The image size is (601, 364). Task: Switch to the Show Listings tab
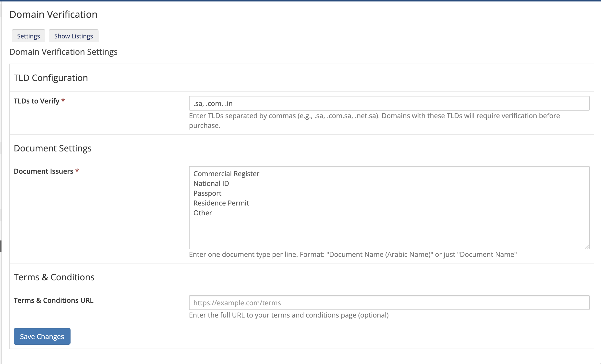73,36
